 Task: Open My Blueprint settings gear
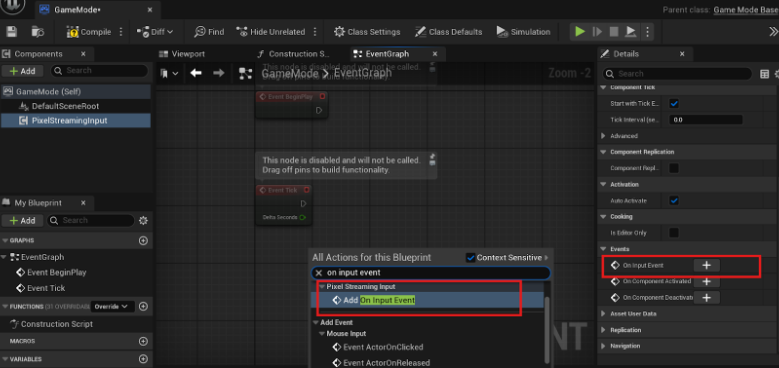click(144, 221)
